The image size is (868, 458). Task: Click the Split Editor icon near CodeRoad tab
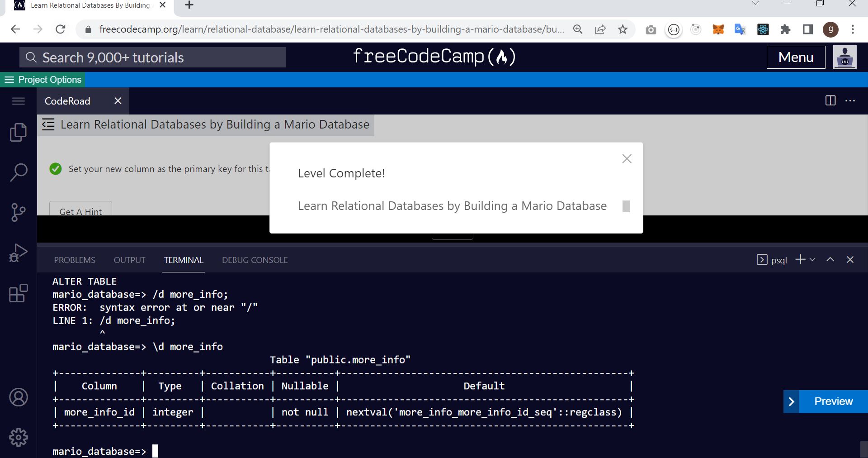point(830,101)
